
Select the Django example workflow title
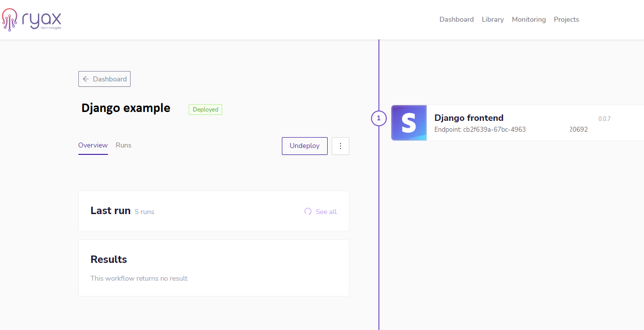coord(126,108)
